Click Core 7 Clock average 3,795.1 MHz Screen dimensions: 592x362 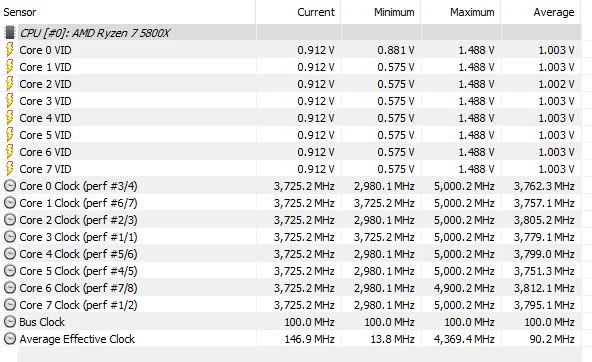click(x=544, y=305)
